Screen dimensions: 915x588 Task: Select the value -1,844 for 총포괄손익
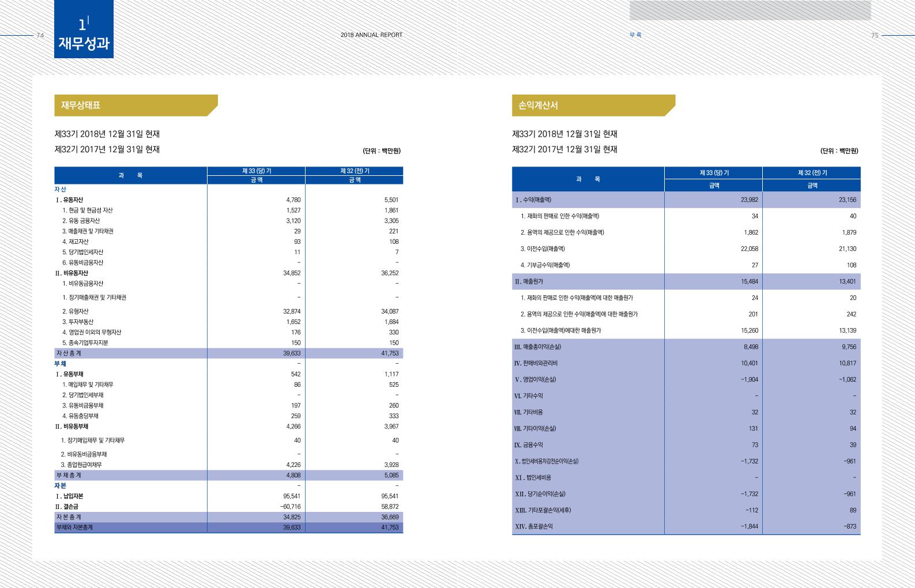point(750,527)
